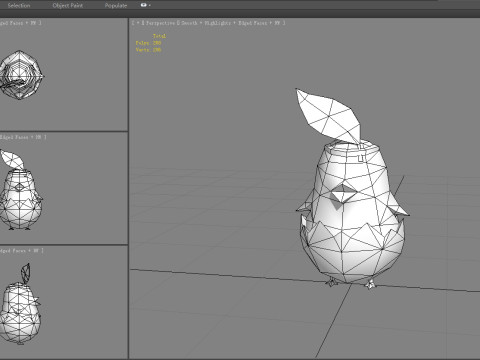480x360 pixels.
Task: Select the pear model's beak in perspective view
Action: [x=343, y=193]
